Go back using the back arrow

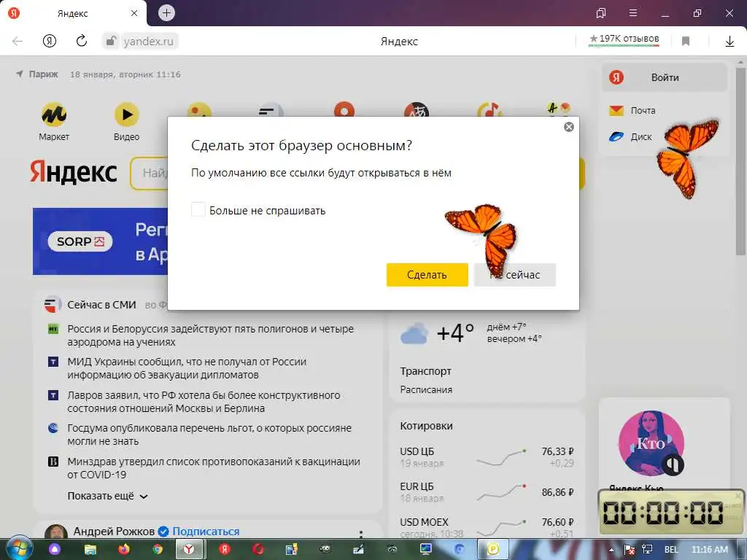coord(18,41)
